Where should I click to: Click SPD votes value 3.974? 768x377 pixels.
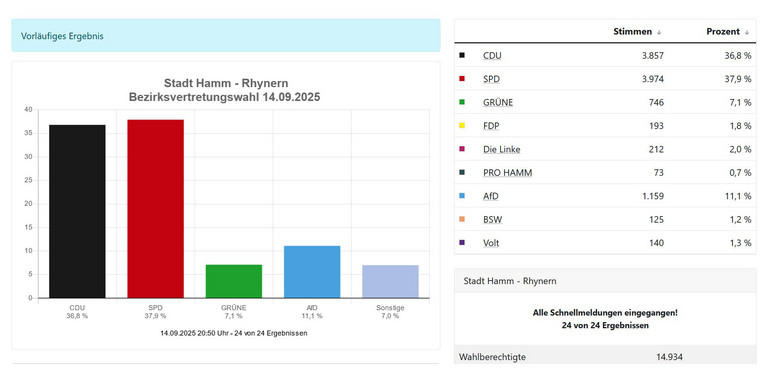click(652, 79)
